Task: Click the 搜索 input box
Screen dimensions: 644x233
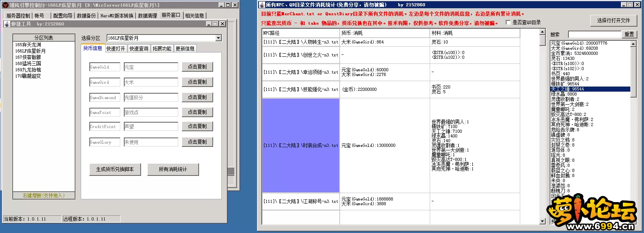Action: (595, 34)
